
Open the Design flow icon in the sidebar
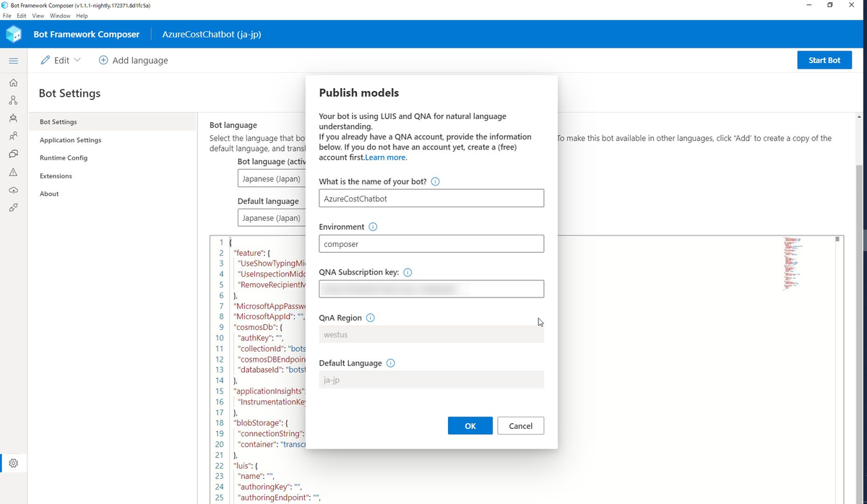tap(13, 100)
